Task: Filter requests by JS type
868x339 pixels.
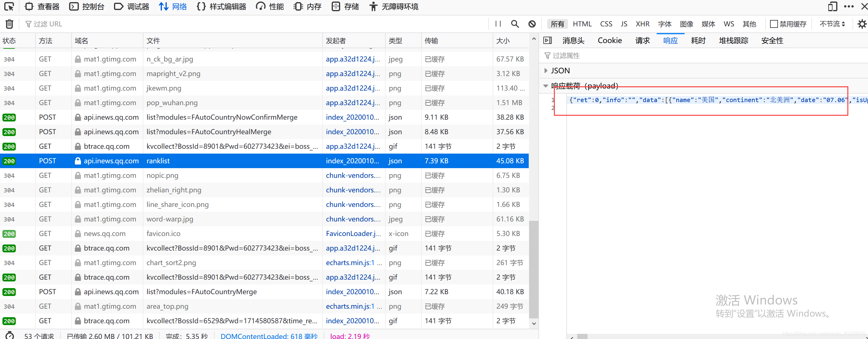Action: pyautogui.click(x=624, y=24)
